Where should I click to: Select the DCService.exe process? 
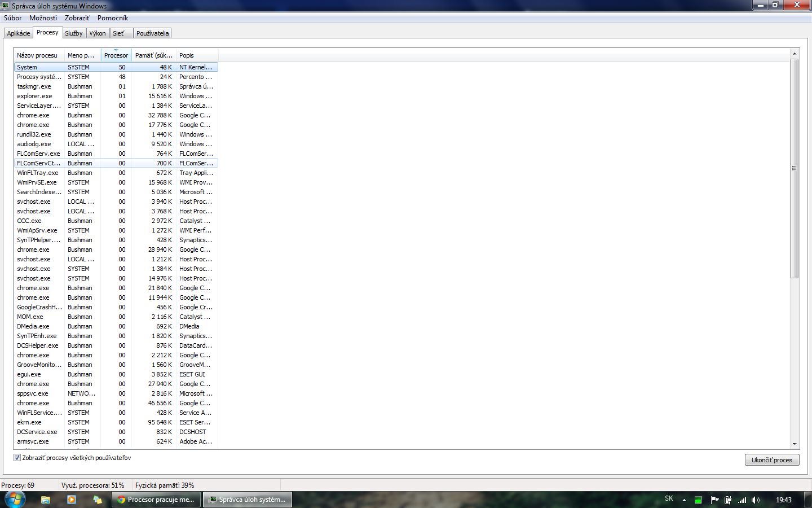(116, 432)
